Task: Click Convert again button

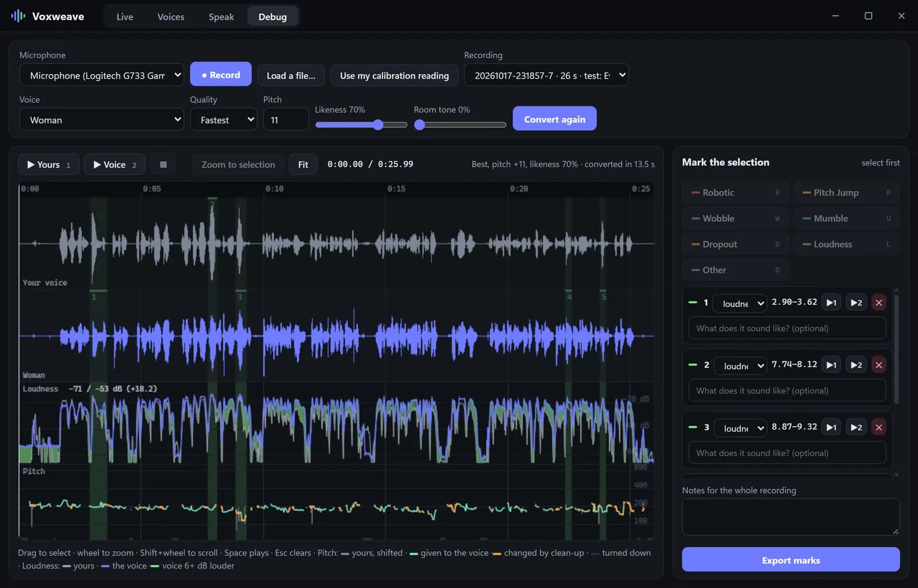Action: (x=554, y=119)
